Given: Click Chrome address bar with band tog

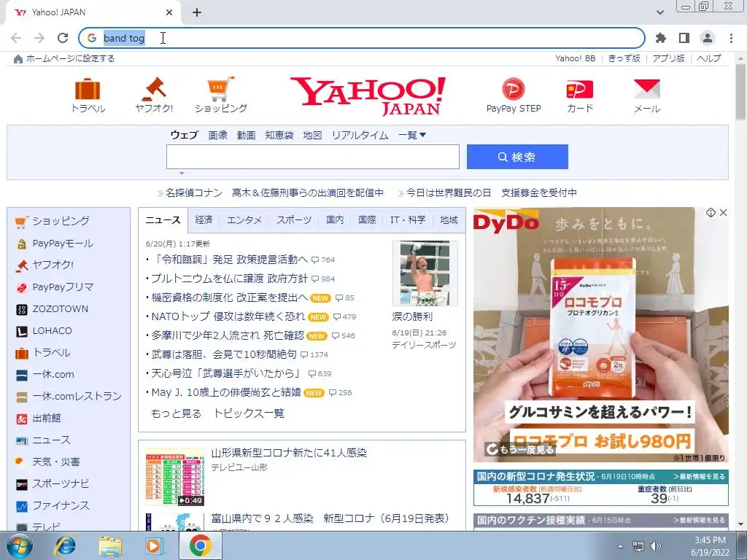Looking at the screenshot, I should click(362, 38).
